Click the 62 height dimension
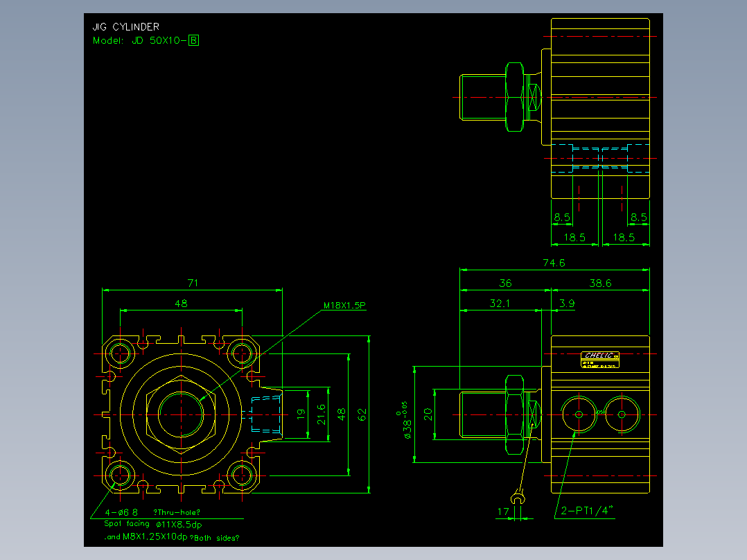This screenshot has height=560, width=747. 362,414
